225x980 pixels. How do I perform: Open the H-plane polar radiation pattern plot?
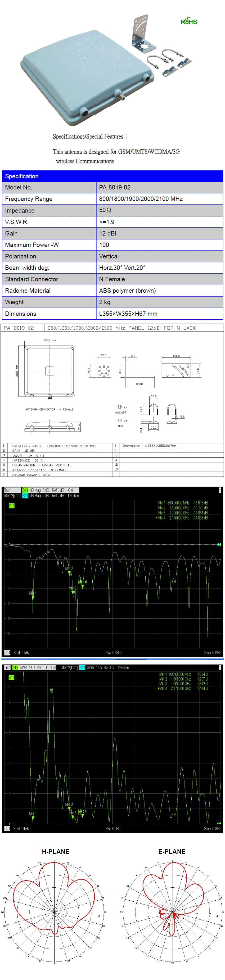point(54,911)
